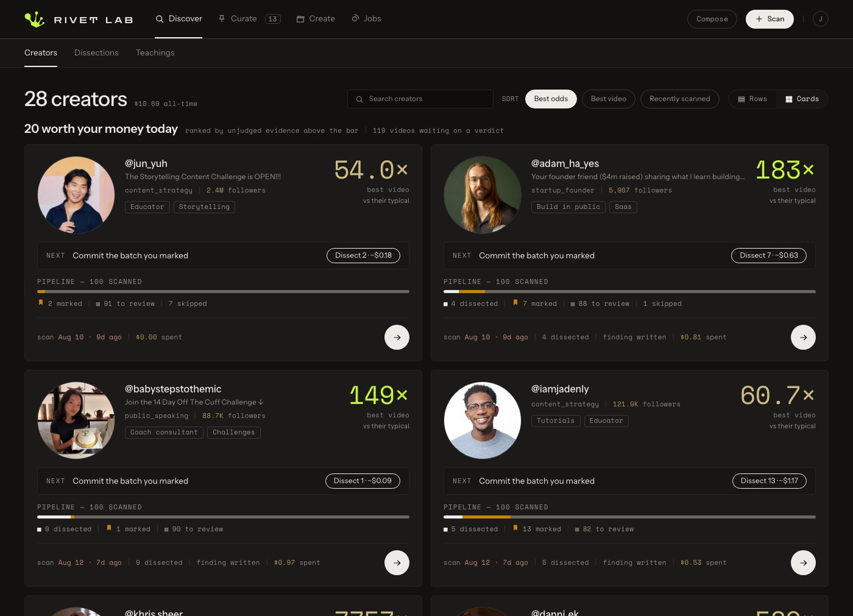Click the 183× best video score
Image resolution: width=853 pixels, height=616 pixels.
tap(785, 171)
